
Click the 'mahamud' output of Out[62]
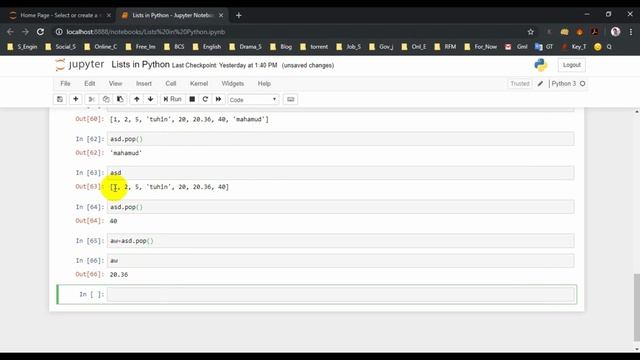[x=126, y=153]
